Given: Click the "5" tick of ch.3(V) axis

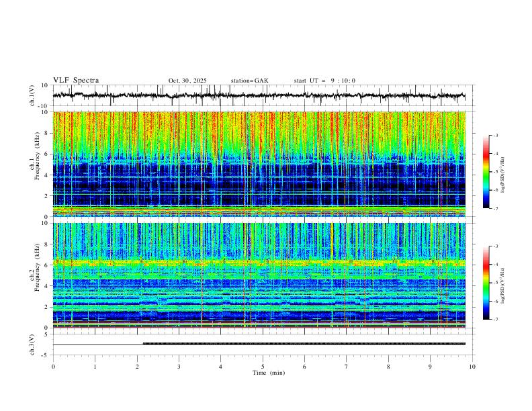Looking at the screenshot, I should pyautogui.click(x=46, y=334).
